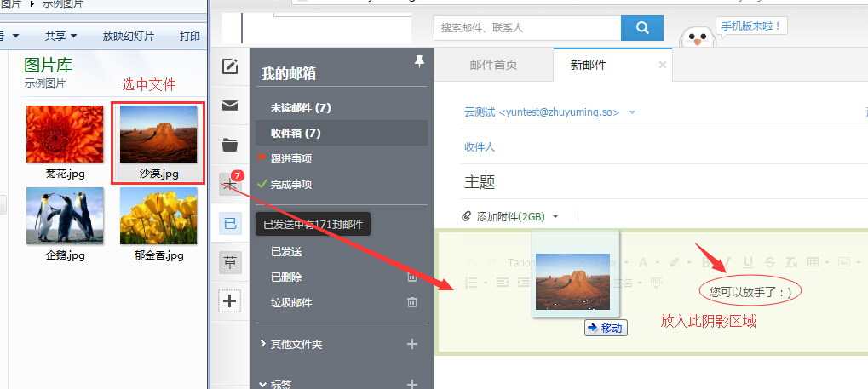Open the folder icon in left sidebar
The width and height of the screenshot is (868, 389).
(x=230, y=145)
